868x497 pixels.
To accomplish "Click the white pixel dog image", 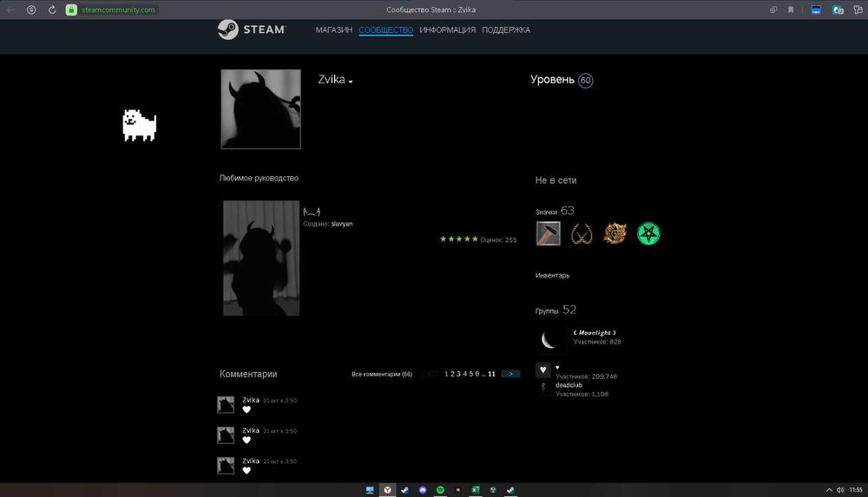I will 139,126.
